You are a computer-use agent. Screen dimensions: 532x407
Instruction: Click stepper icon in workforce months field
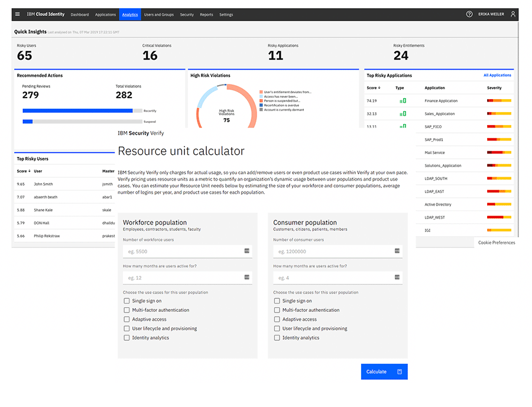tap(246, 278)
